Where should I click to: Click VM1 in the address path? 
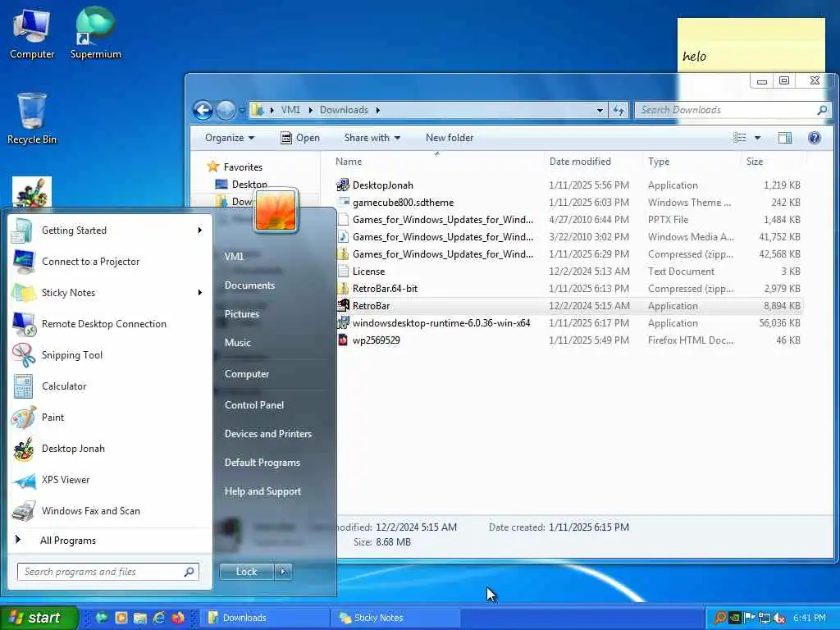pos(290,111)
